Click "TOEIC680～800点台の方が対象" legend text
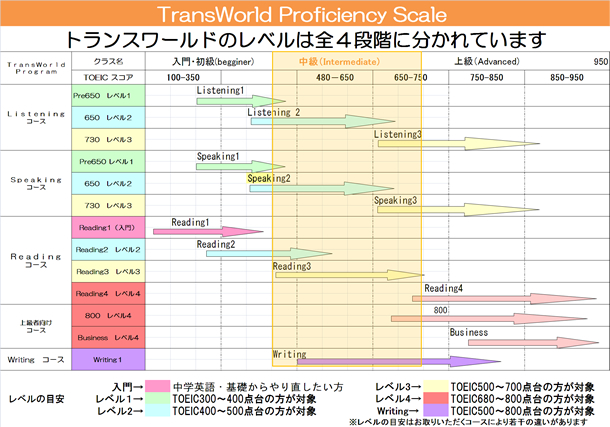Image resolution: width=610 pixels, height=427 pixels. (522, 399)
